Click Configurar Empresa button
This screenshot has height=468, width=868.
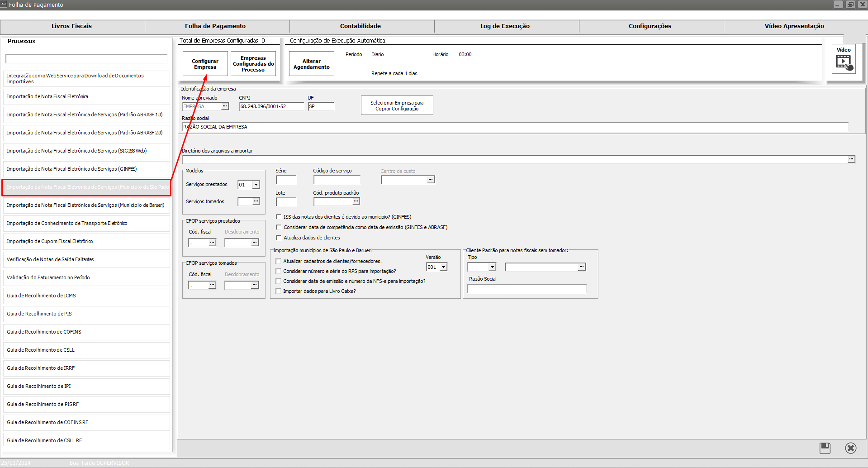[205, 64]
